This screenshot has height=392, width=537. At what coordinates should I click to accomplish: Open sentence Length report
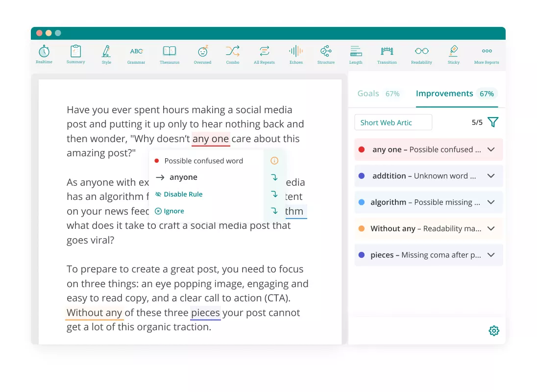[x=356, y=54]
